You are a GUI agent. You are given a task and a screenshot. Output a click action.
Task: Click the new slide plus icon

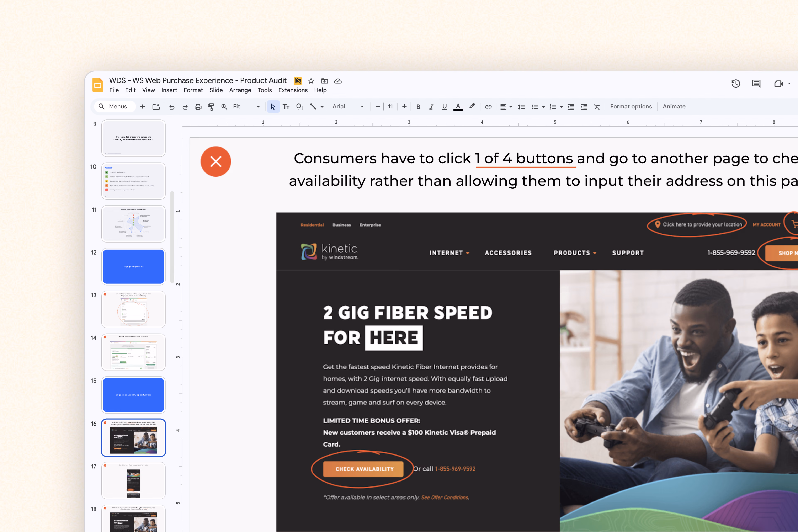[143, 107]
